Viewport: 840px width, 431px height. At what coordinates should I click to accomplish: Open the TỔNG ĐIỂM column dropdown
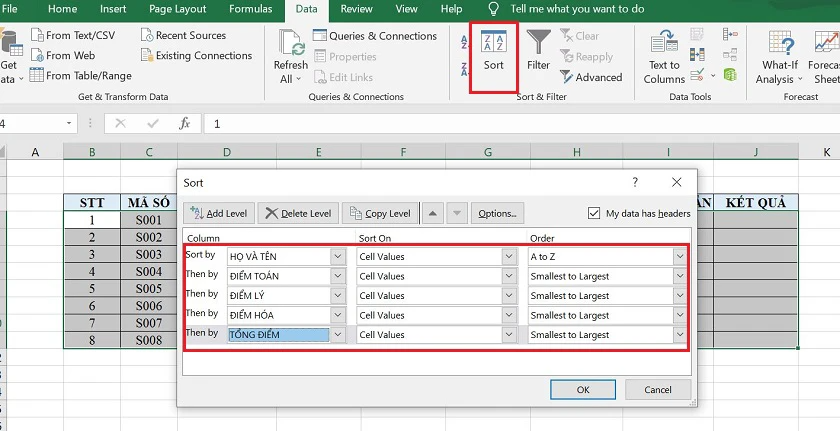(x=338, y=335)
